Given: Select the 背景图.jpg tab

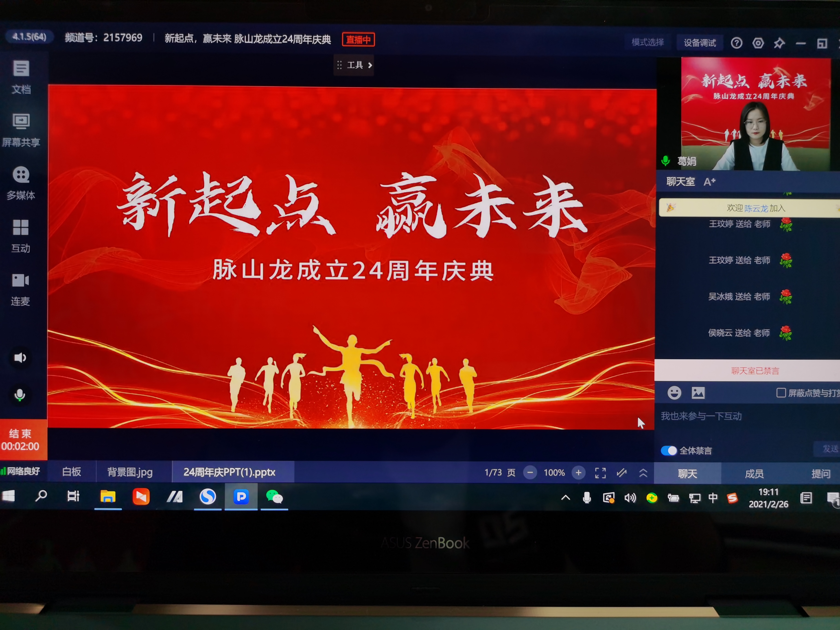Looking at the screenshot, I should (130, 472).
